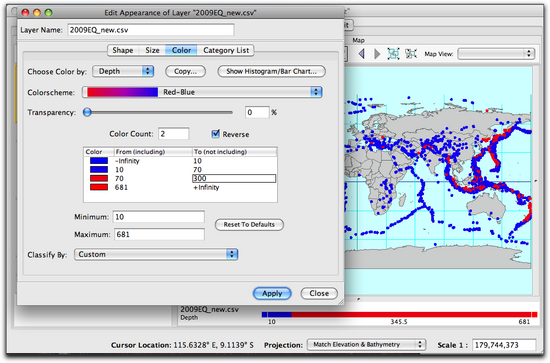Apply the appearance changes
The width and height of the screenshot is (550, 363).
[x=272, y=293]
